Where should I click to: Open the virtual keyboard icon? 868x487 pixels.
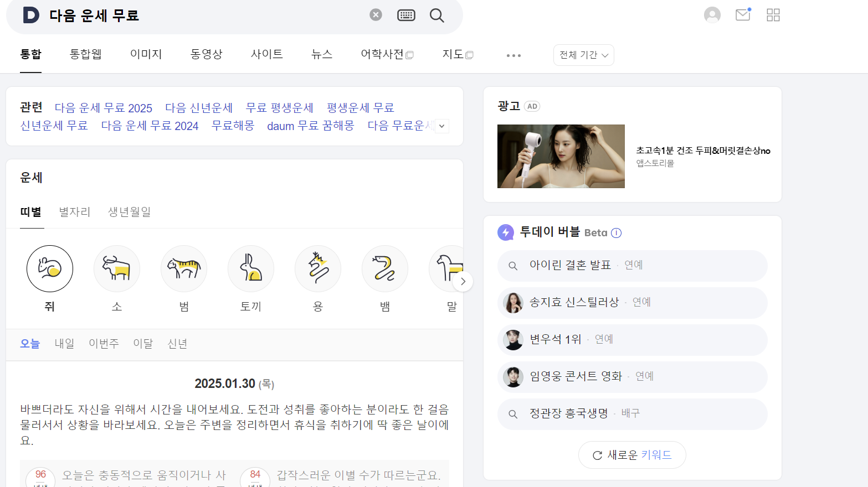[406, 15]
